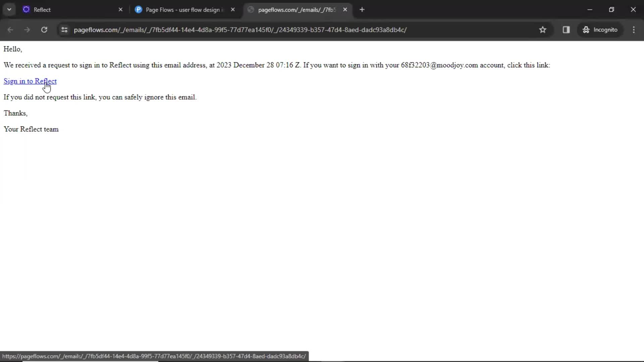Screen dimensions: 644x362
Task: Open the Incognito profile indicator
Action: (x=600, y=30)
